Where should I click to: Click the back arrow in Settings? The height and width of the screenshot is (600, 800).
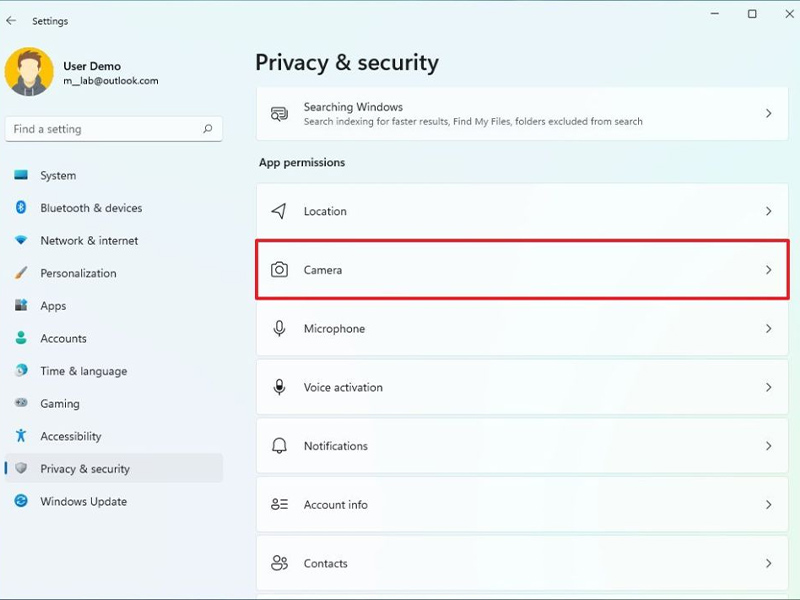(x=11, y=21)
